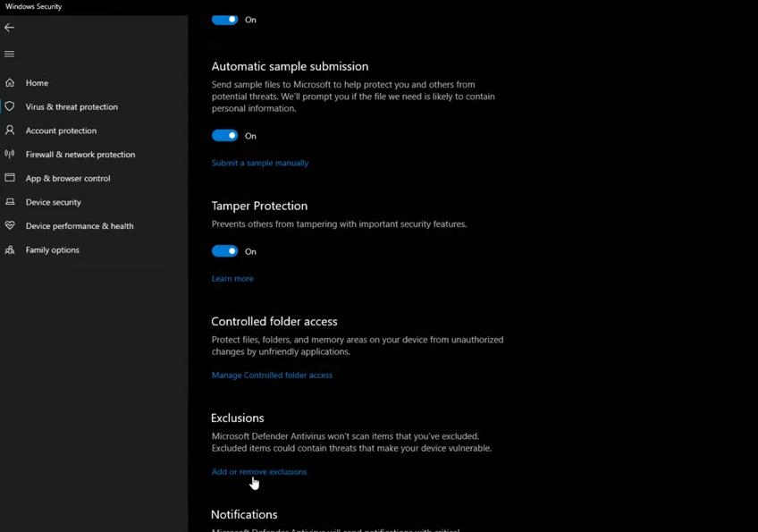
Task: Click the Device security laptop icon
Action: pos(10,202)
